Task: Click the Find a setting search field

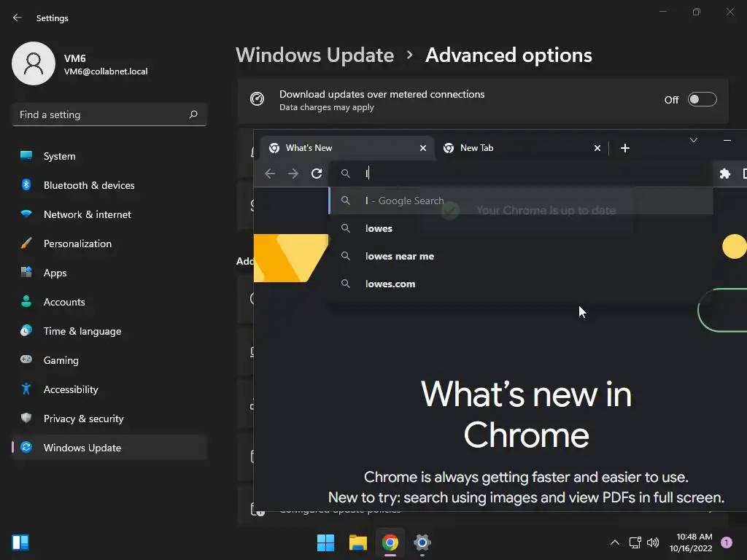Action: point(109,114)
